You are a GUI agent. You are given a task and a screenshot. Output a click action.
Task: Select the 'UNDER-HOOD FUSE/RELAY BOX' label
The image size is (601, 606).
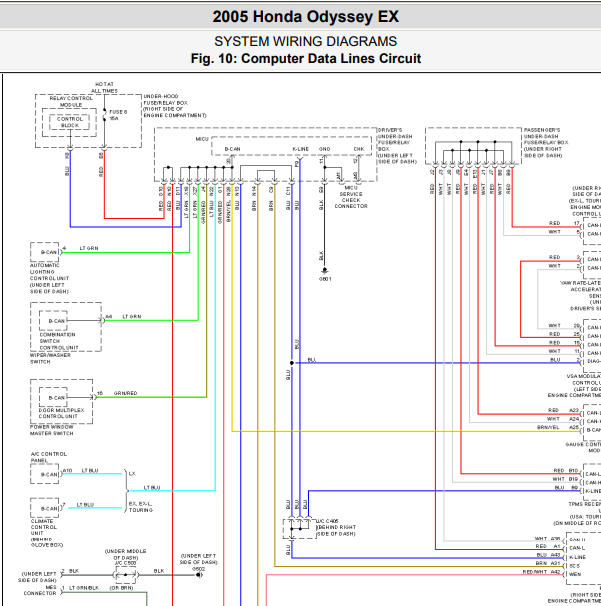pyautogui.click(x=165, y=100)
